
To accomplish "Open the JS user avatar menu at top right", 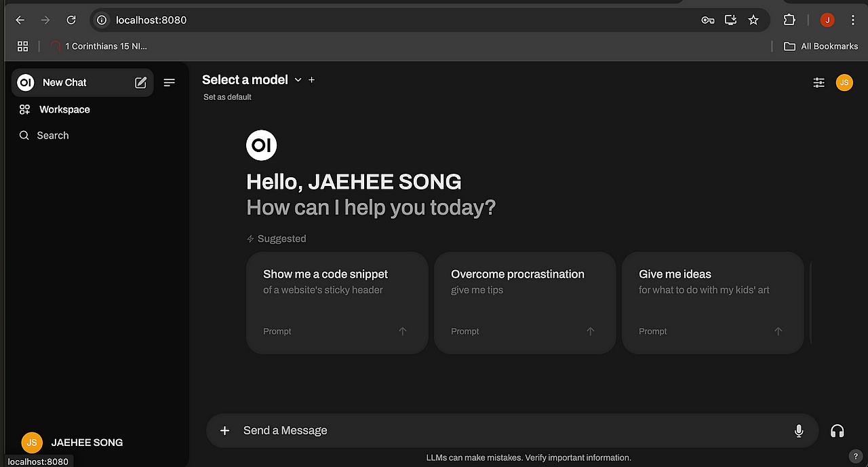I will coord(844,83).
